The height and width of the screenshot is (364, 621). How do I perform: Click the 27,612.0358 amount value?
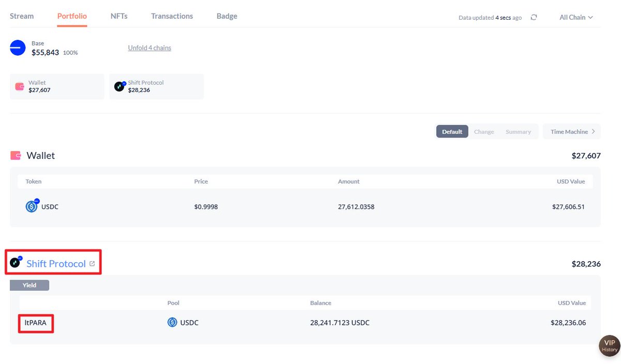click(x=356, y=207)
